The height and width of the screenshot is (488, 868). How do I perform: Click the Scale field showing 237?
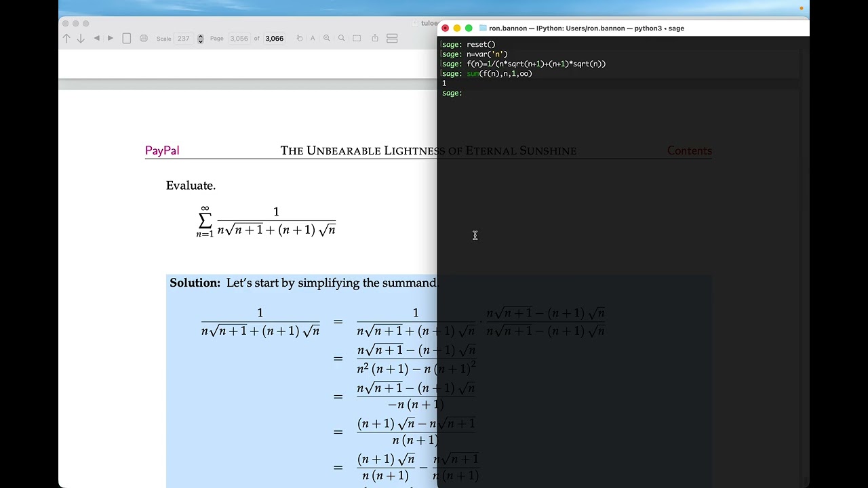coord(184,39)
